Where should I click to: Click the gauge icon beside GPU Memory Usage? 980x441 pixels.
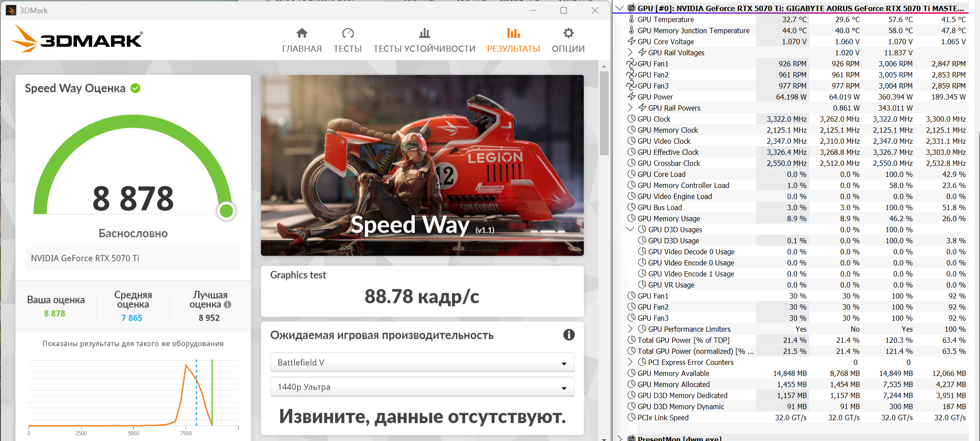click(632, 218)
